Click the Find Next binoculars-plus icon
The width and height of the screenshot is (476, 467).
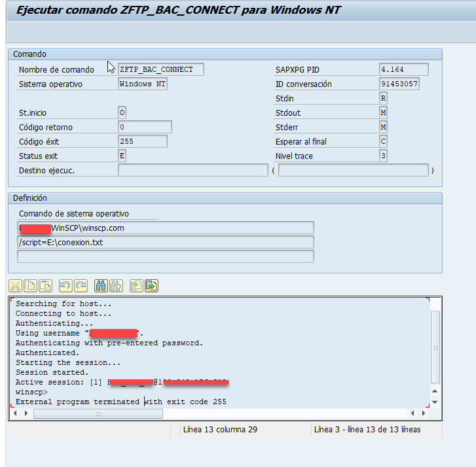click(x=116, y=285)
